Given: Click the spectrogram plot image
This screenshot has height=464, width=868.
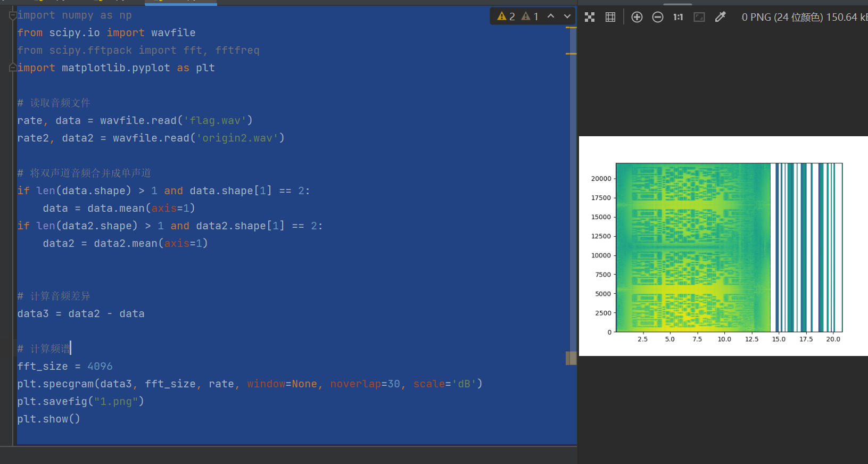Looking at the screenshot, I should tap(723, 246).
